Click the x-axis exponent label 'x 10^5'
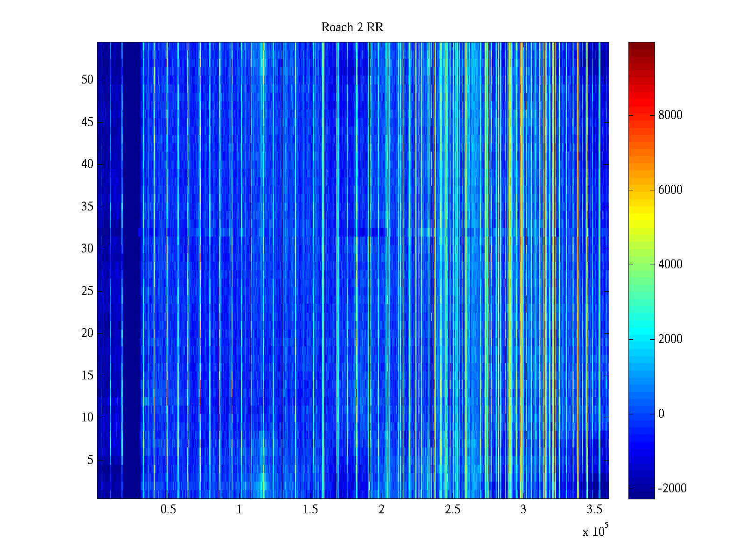This screenshot has width=747, height=560. point(595,531)
